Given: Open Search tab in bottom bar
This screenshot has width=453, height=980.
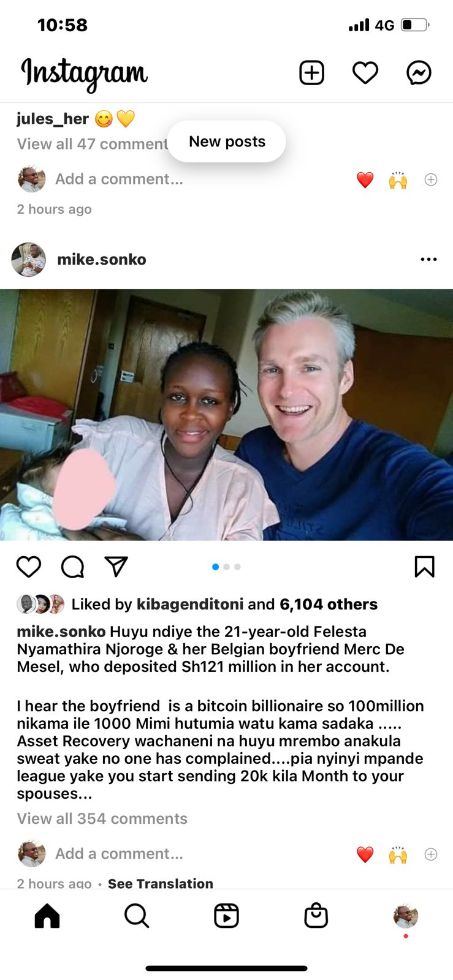Looking at the screenshot, I should pyautogui.click(x=137, y=916).
